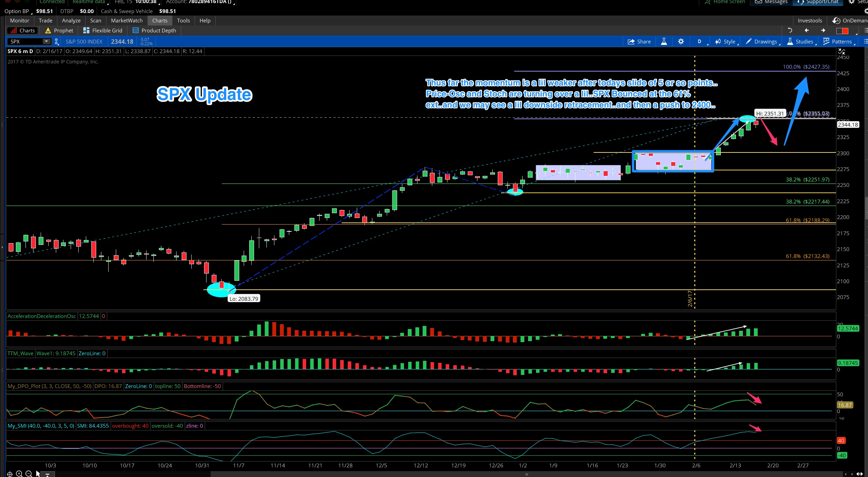The height and width of the screenshot is (477, 868).
Task: Click the Flexible Grid button
Action: pyautogui.click(x=103, y=30)
